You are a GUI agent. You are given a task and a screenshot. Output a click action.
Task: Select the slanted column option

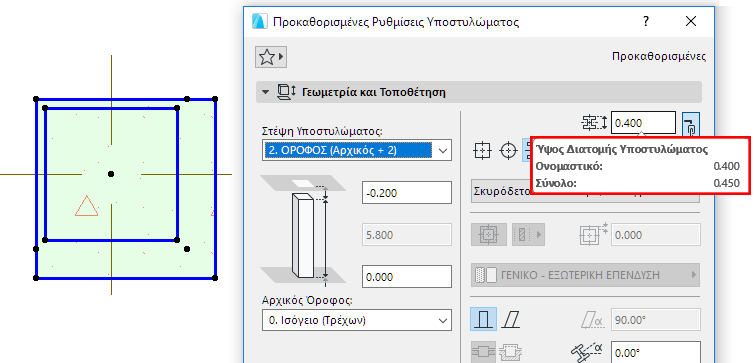pos(511,319)
